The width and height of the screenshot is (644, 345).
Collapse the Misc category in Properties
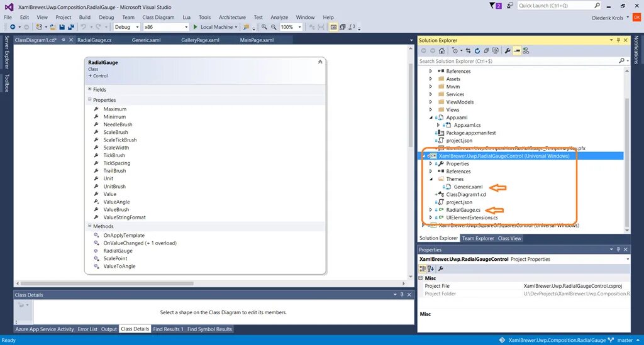pyautogui.click(x=421, y=278)
